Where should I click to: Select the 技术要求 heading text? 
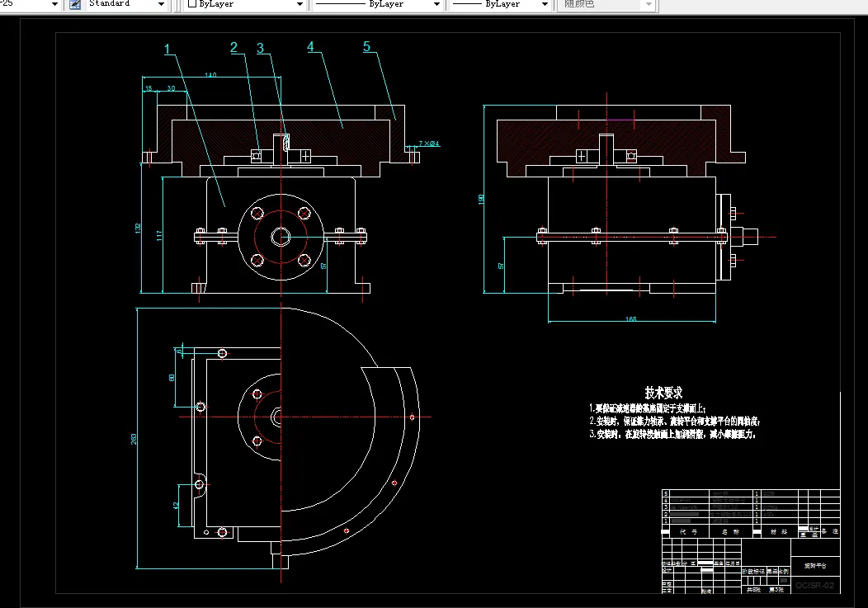click(x=663, y=393)
